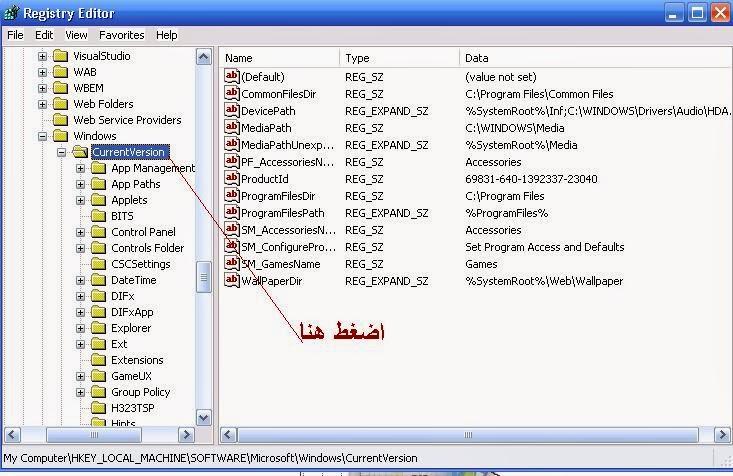Expand the App Management key
This screenshot has height=476, width=733.
80,168
